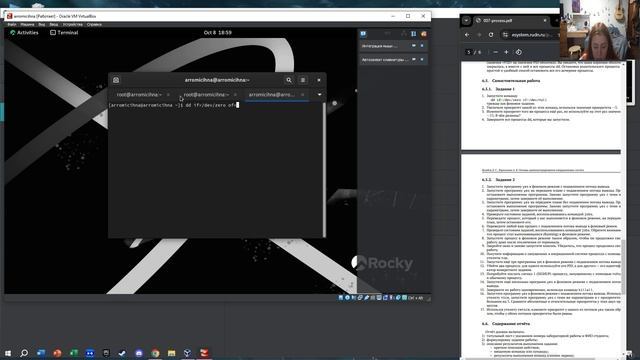The height and width of the screenshot is (360, 640).
Task: Rotate the PDF document
Action: click(519, 52)
